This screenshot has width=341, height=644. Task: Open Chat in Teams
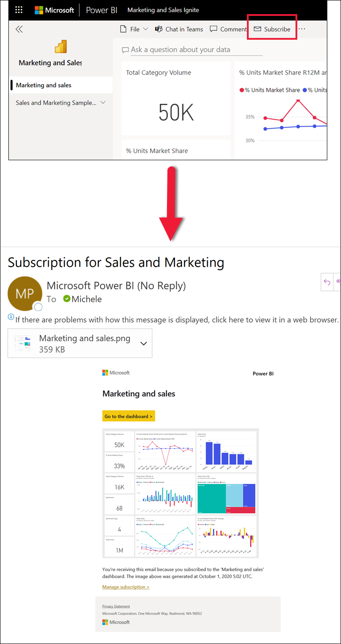tap(179, 29)
